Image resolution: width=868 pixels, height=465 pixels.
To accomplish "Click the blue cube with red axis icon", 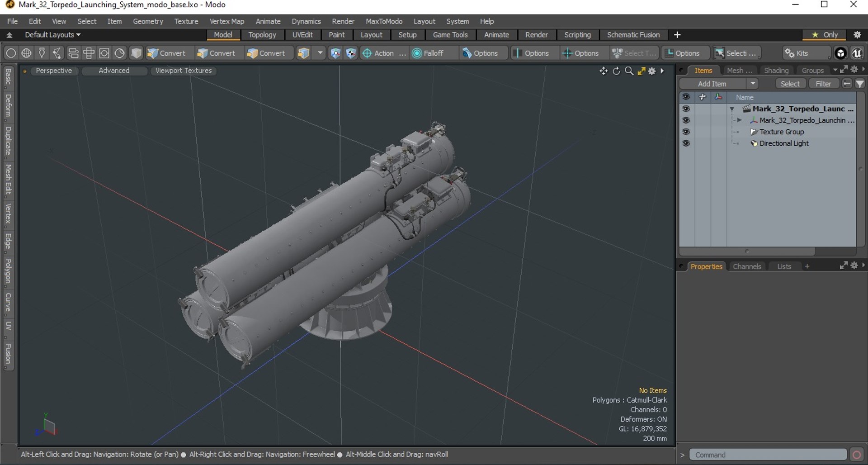I will point(335,53).
